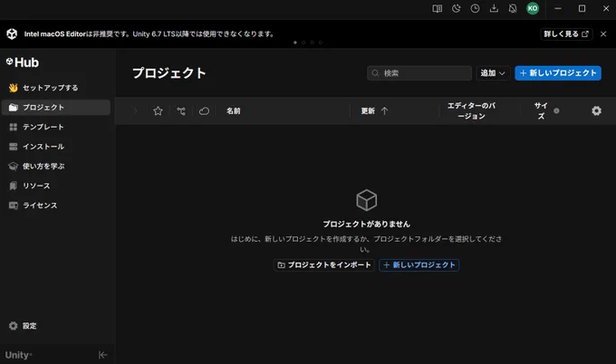Open インストール in the sidebar

click(x=56, y=147)
